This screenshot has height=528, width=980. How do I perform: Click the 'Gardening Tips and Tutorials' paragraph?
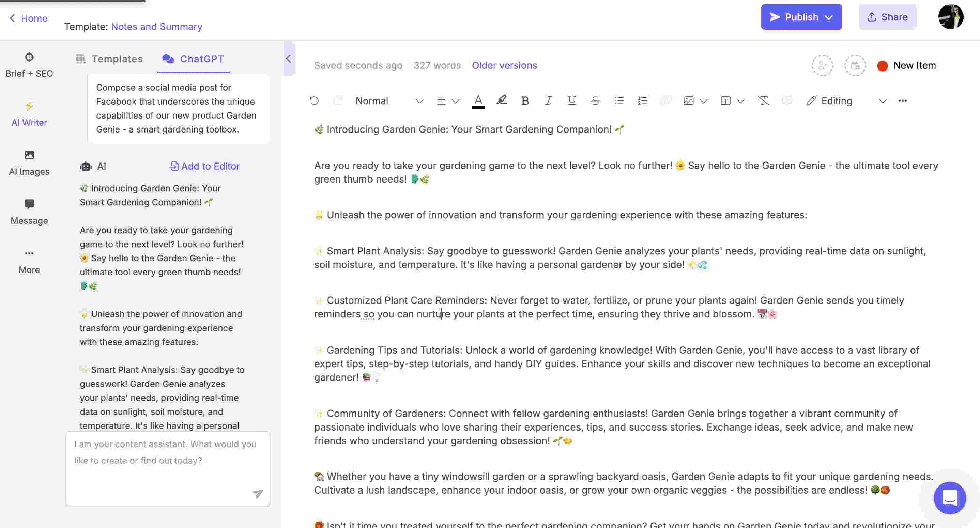click(x=622, y=364)
